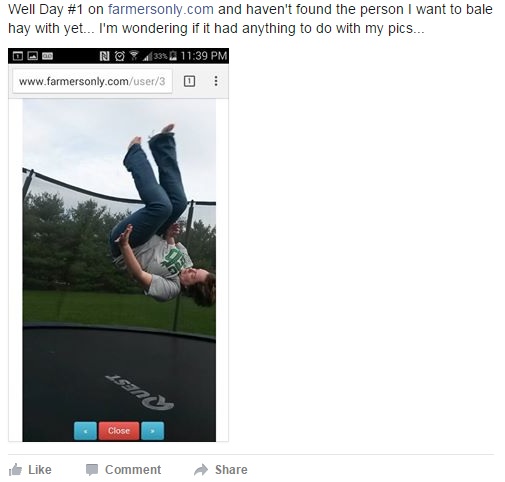Screen dimensions: 505x482
Task: Show the next photo with right arrow
Action: 153,431
